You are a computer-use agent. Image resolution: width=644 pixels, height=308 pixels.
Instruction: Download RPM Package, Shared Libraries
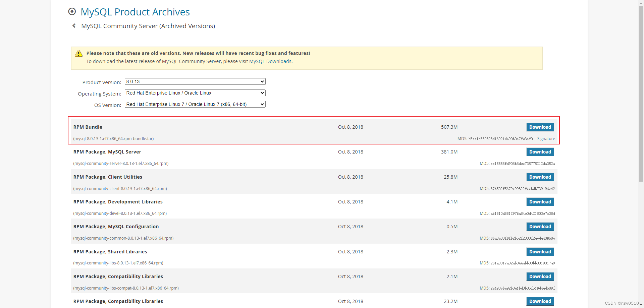point(540,252)
